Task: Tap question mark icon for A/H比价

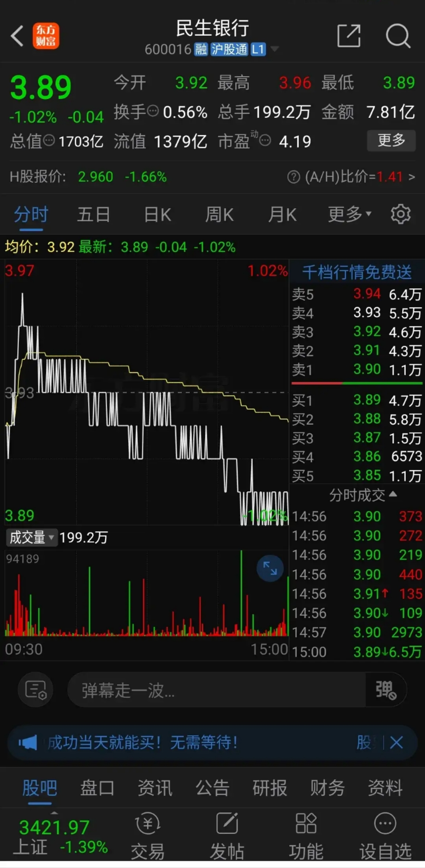Action: pos(294,177)
